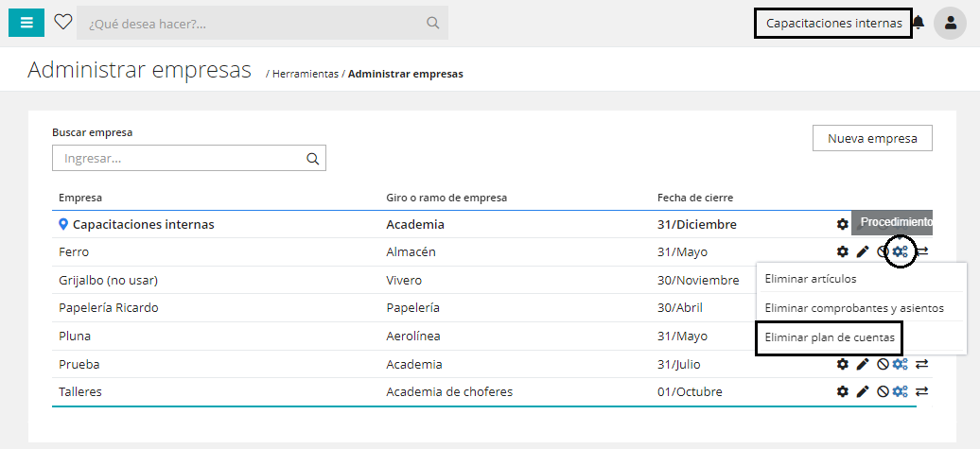Open the hamburger main menu
This screenshot has height=449, width=980.
pyautogui.click(x=26, y=23)
